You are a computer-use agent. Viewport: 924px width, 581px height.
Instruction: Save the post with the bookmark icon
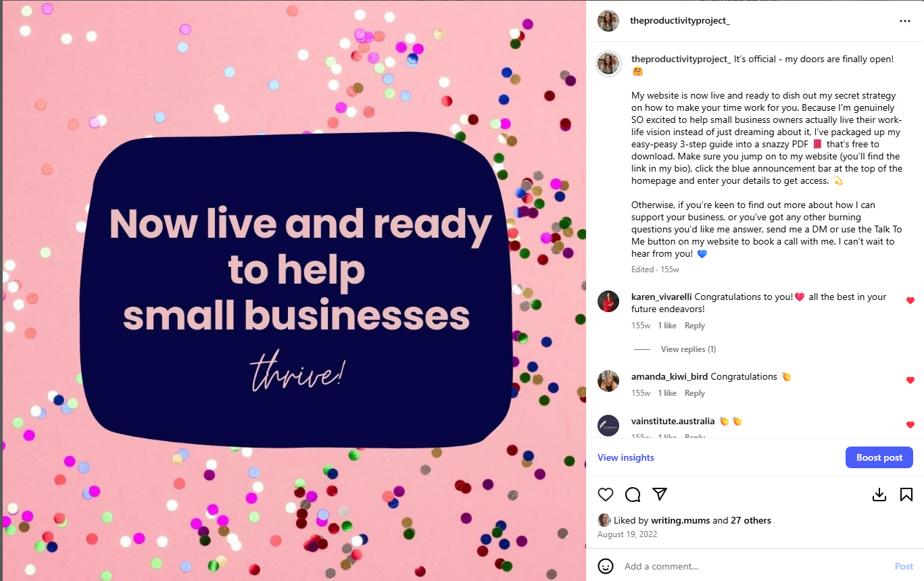906,495
